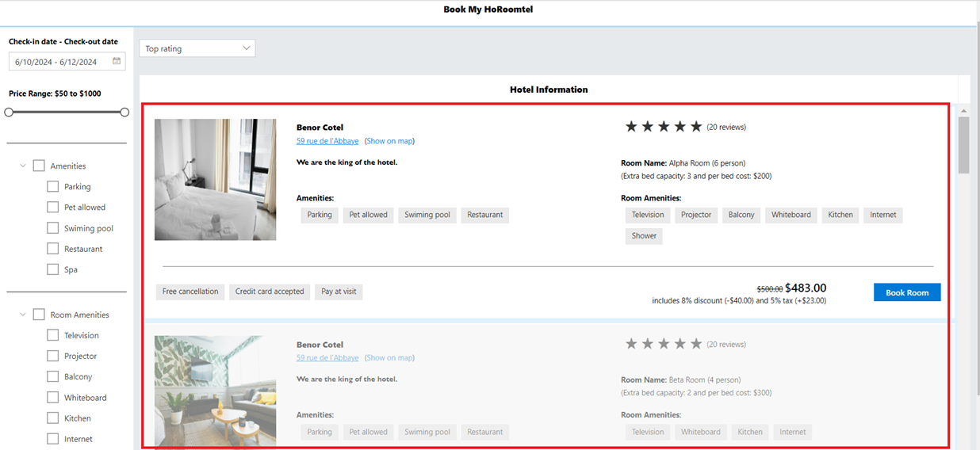Check the Amenities select-all checkbox
This screenshot has width=980, height=450.
point(39,166)
